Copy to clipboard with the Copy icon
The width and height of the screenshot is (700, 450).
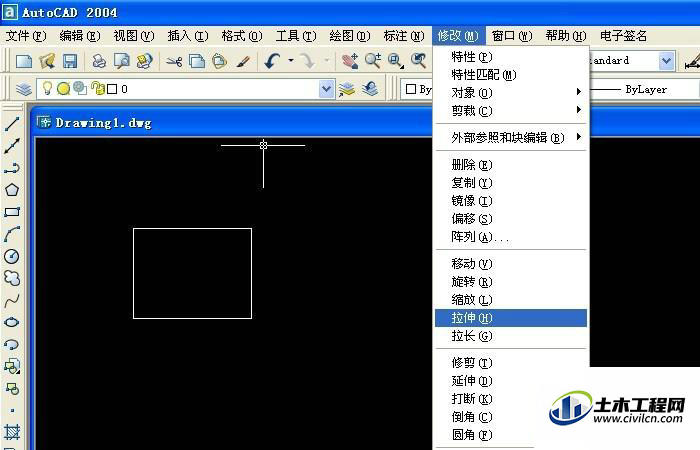[197, 61]
